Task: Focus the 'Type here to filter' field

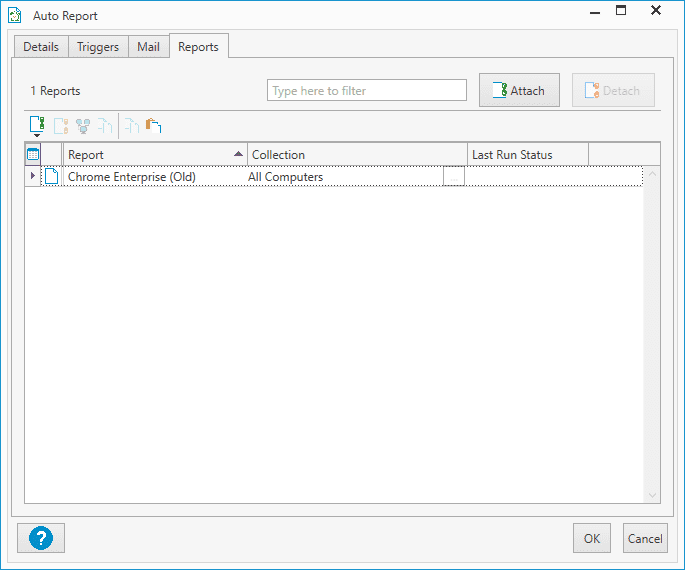Action: (367, 90)
